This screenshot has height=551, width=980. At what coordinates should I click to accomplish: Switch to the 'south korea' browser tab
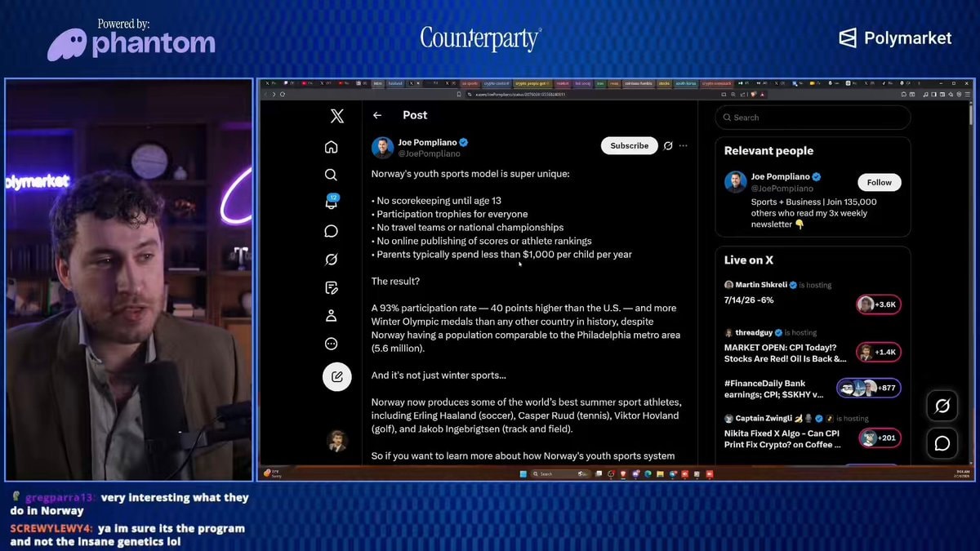[x=685, y=83]
